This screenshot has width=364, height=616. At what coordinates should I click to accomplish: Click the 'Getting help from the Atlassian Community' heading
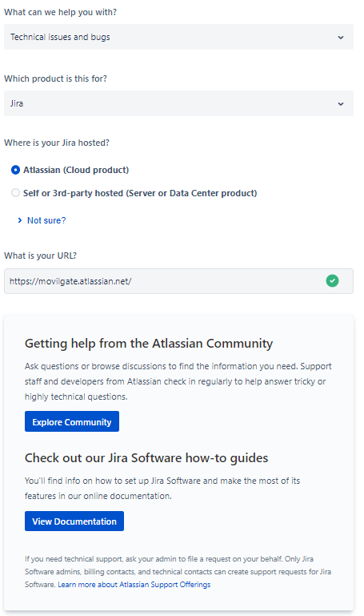tap(149, 344)
